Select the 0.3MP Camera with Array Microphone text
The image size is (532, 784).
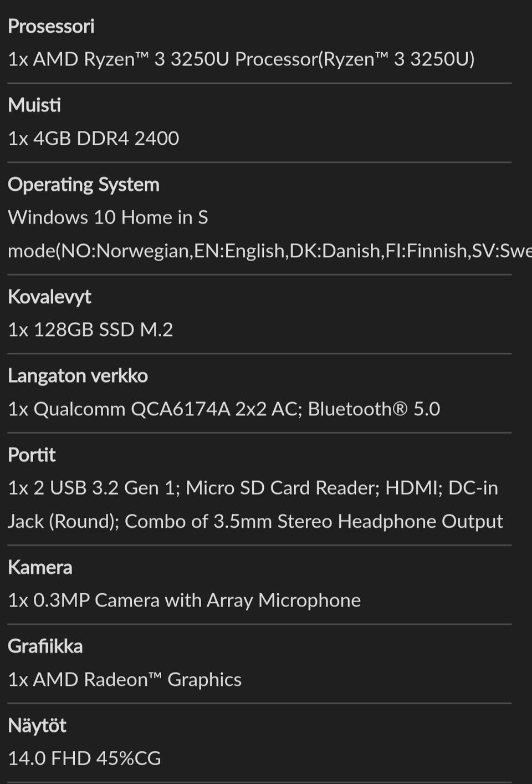point(184,600)
